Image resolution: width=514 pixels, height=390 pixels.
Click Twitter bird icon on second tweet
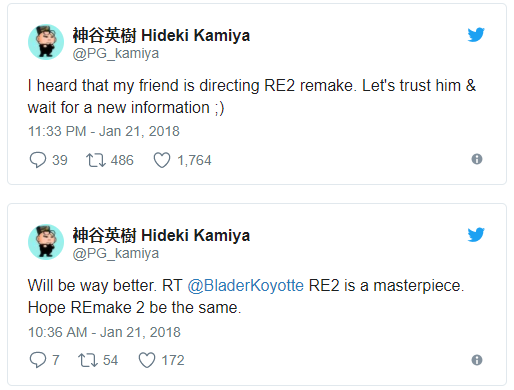click(476, 235)
